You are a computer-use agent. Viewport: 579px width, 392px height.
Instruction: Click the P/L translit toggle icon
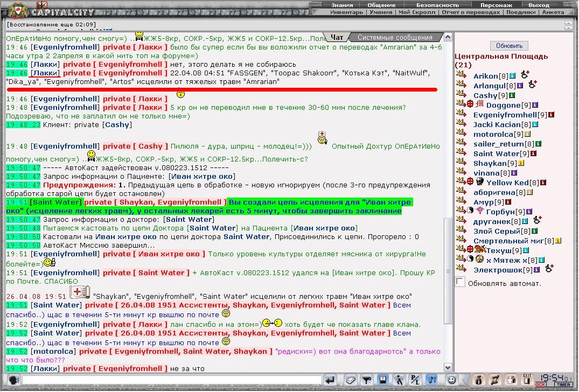point(415,380)
